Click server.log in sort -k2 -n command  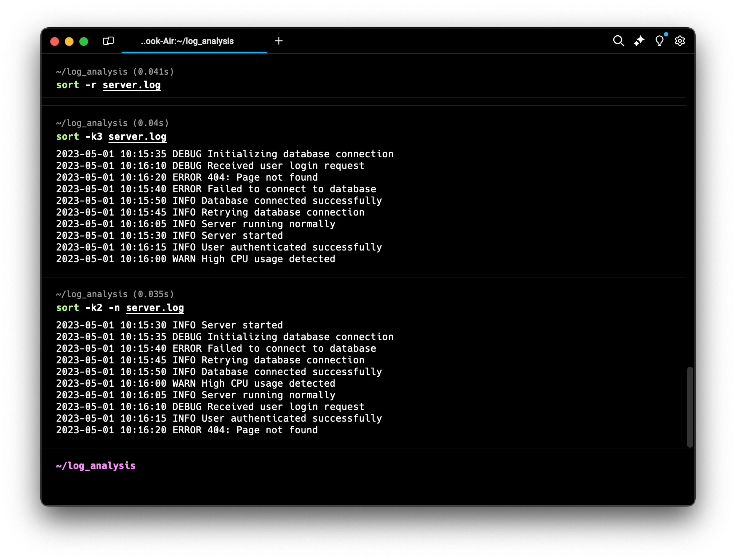pos(155,308)
